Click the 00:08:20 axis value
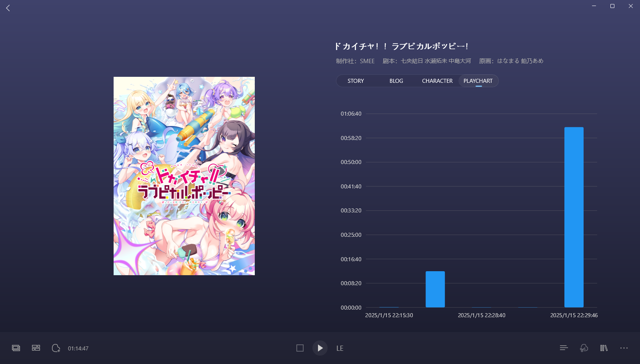This screenshot has height=364, width=640. 351,283
